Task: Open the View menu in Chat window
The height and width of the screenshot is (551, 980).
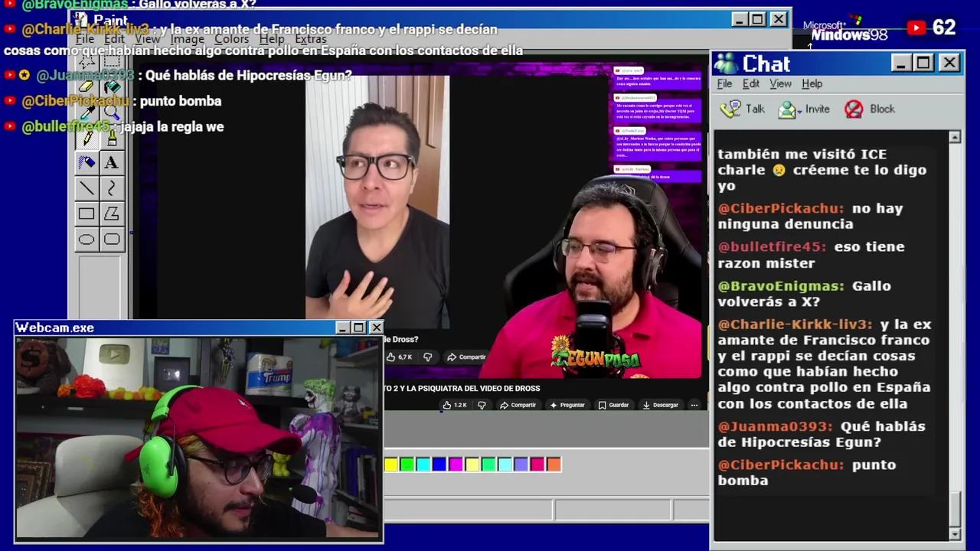Action: tap(780, 83)
